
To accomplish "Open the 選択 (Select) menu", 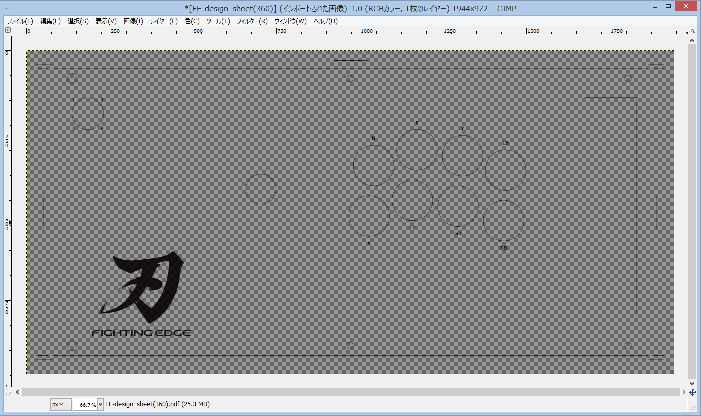I will click(76, 20).
